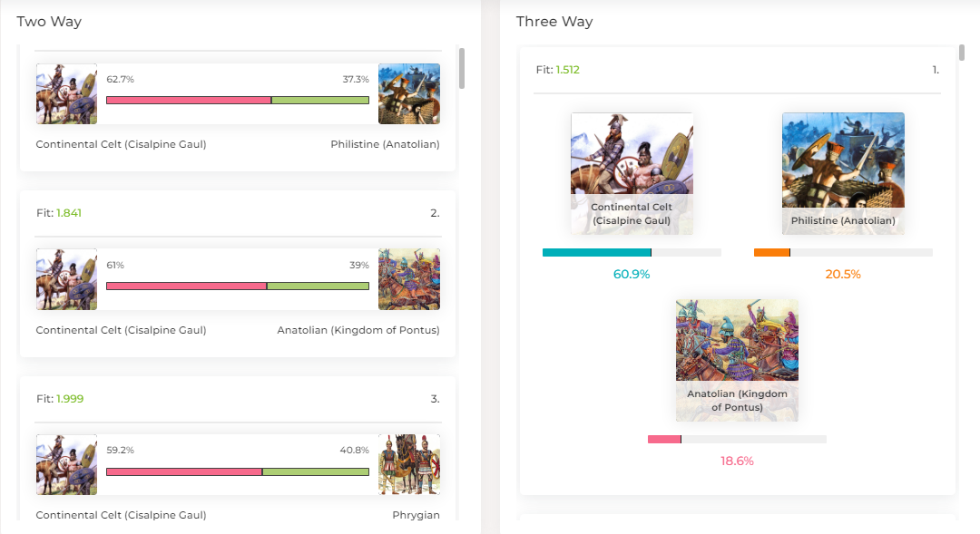The height and width of the screenshot is (534, 980).
Task: Click the Fit 1.841 label in result 2
Action: pos(59,213)
